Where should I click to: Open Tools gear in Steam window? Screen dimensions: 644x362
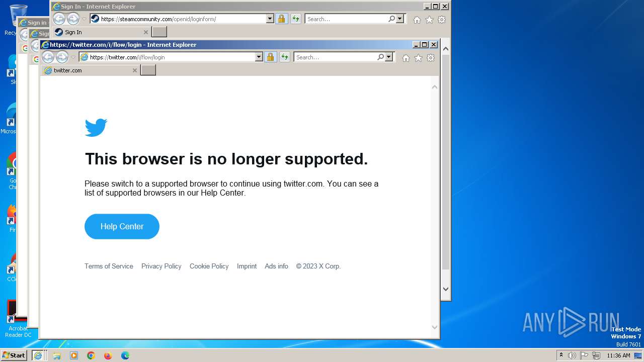tap(442, 20)
